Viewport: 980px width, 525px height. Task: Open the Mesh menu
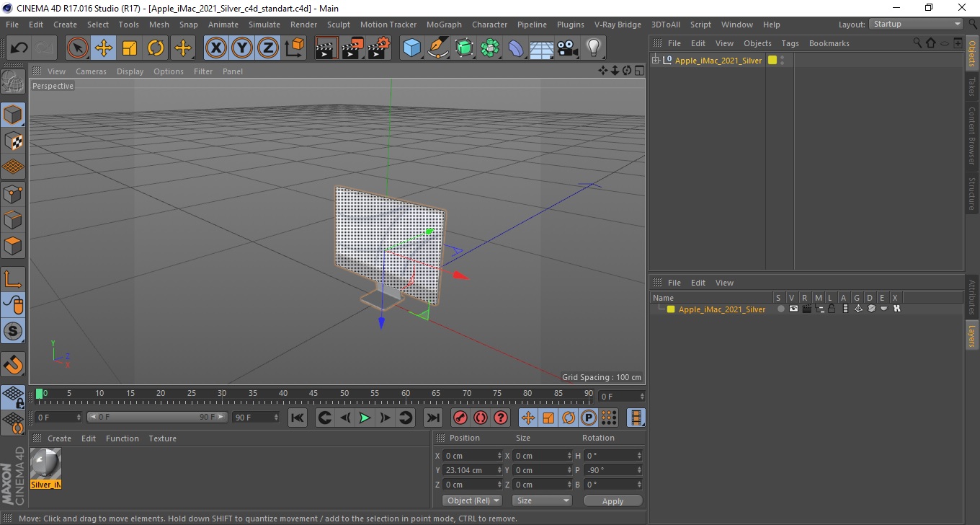click(x=159, y=25)
